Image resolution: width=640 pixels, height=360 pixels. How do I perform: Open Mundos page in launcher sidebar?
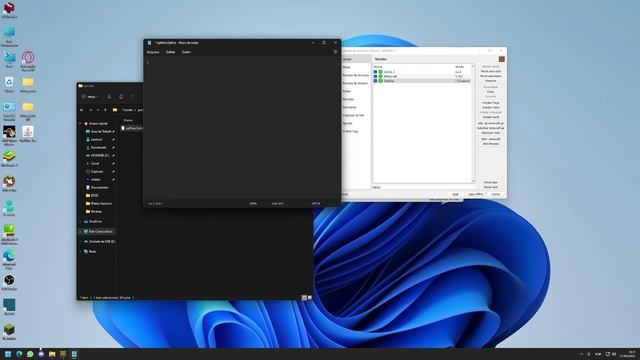pyautogui.click(x=348, y=99)
